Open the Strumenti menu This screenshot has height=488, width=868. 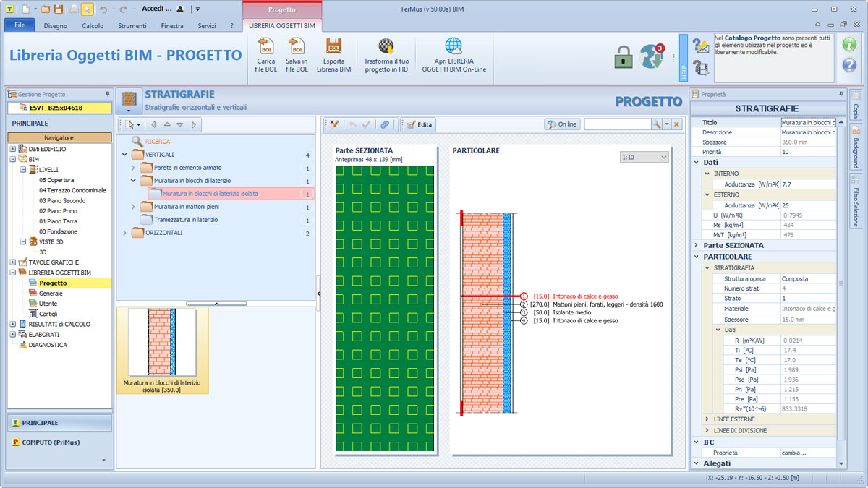132,26
